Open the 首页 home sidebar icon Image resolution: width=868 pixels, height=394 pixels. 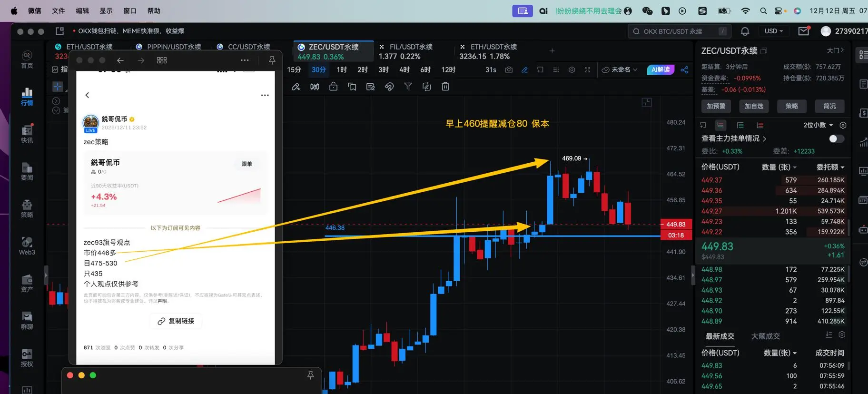point(27,59)
